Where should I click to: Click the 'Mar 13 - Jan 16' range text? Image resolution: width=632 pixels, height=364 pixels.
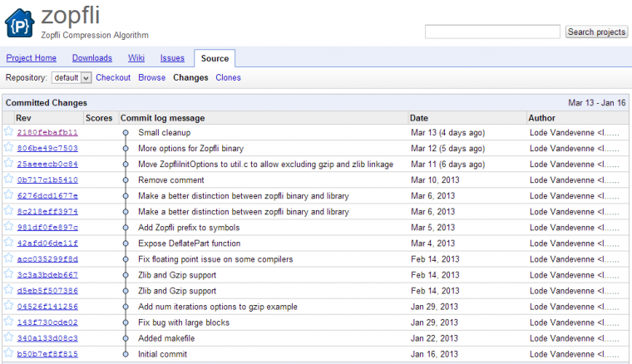[x=597, y=103]
